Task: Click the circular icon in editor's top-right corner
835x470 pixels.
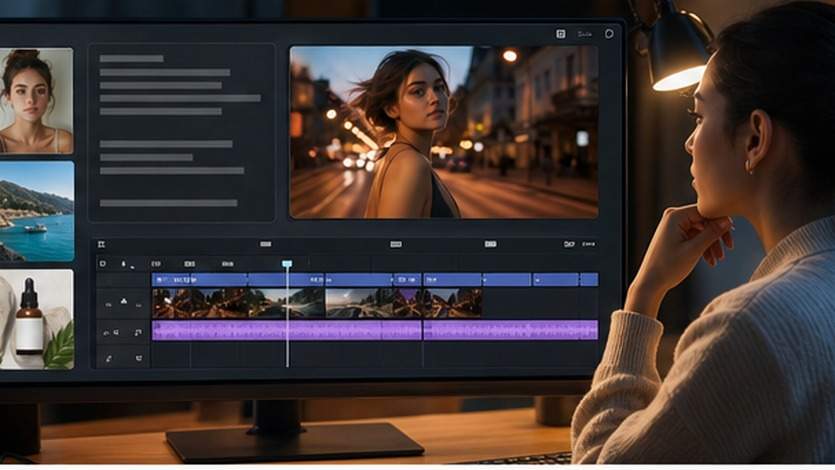Action: point(609,34)
